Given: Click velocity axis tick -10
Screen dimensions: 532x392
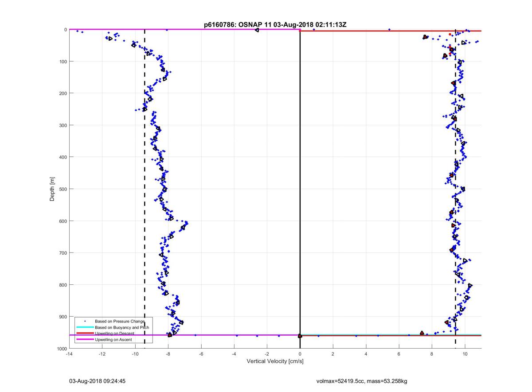Looking at the screenshot, I should tap(135, 354).
